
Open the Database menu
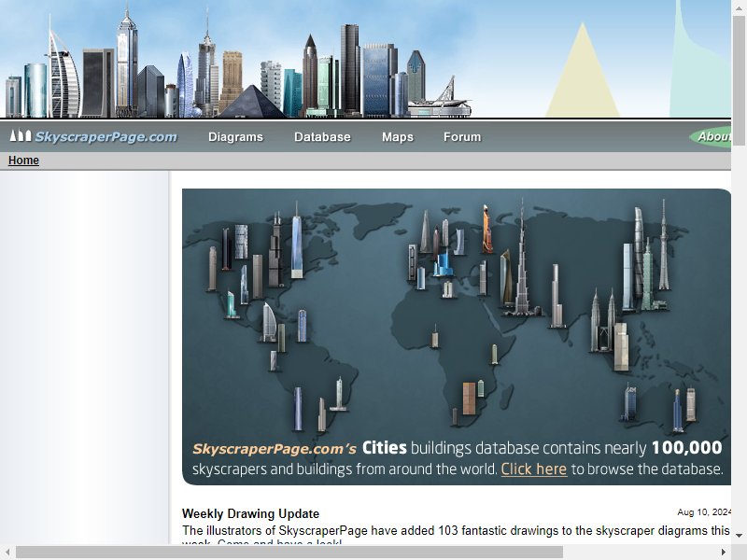pos(322,137)
